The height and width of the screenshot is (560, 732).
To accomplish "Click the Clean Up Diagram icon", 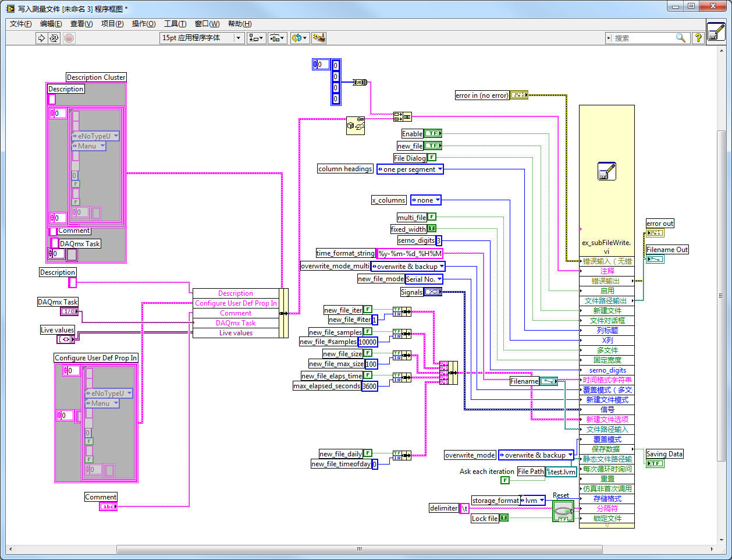I will (x=318, y=38).
